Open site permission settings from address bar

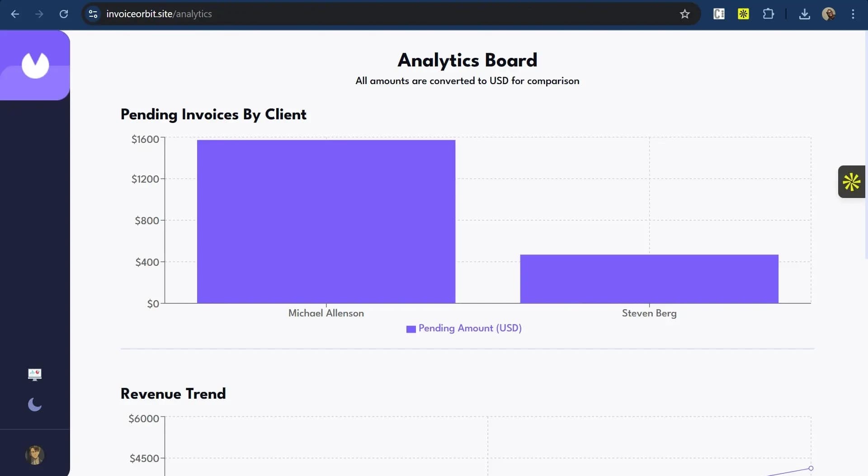point(93,14)
